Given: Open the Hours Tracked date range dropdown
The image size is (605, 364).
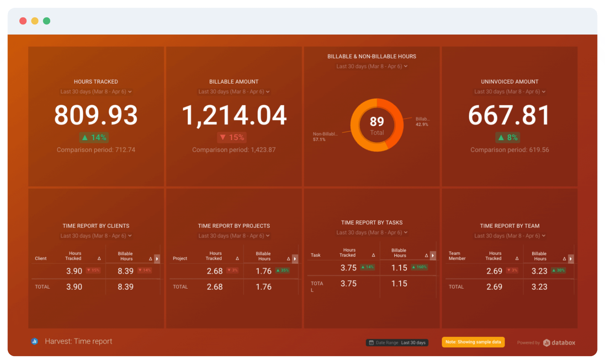Looking at the screenshot, I should click(x=95, y=91).
